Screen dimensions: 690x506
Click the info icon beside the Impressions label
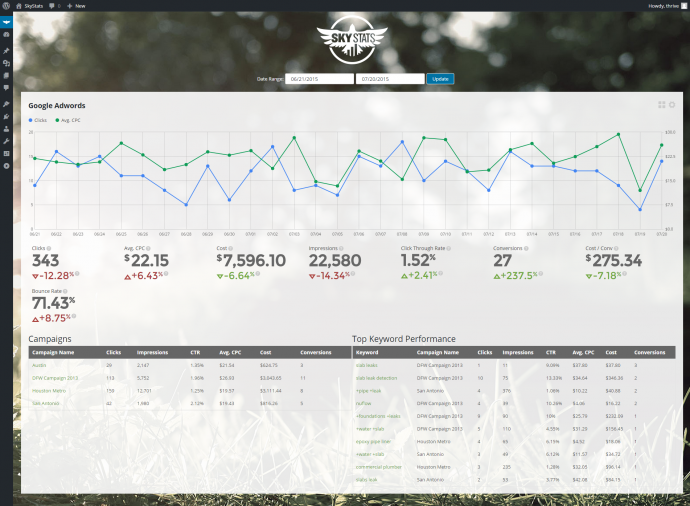pos(341,248)
